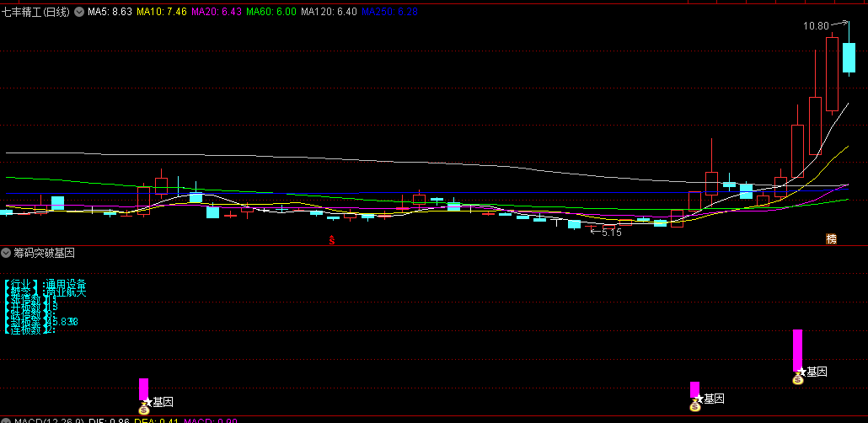868x423 pixels.
Task: Select the cyan candlestick next to the 5.15 low
Action: pos(574,224)
